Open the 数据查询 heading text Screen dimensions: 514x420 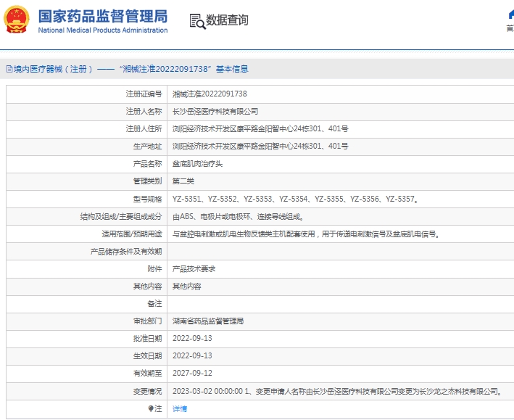[x=227, y=20]
